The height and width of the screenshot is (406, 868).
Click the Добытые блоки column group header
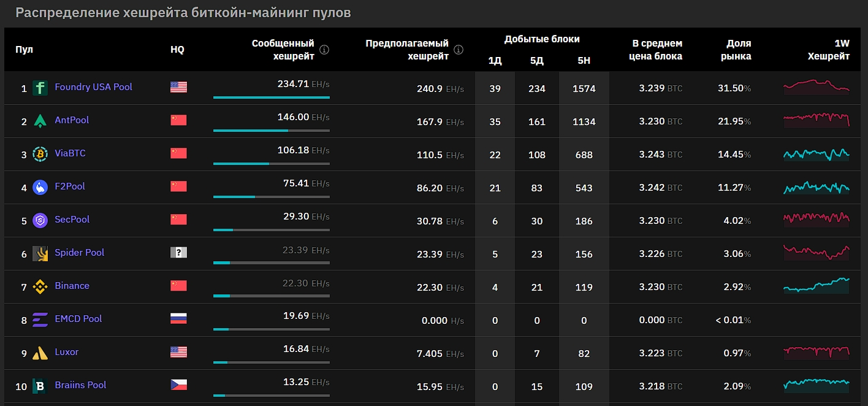[542, 38]
